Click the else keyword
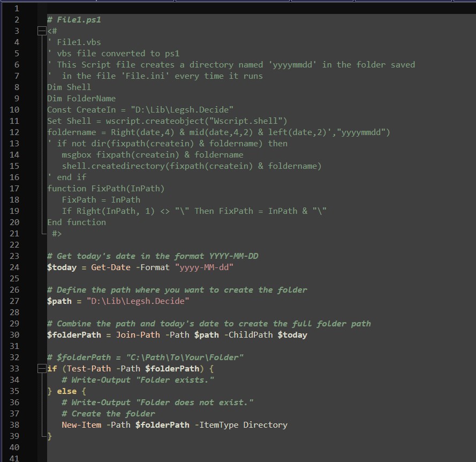The image size is (476, 462). point(66,391)
